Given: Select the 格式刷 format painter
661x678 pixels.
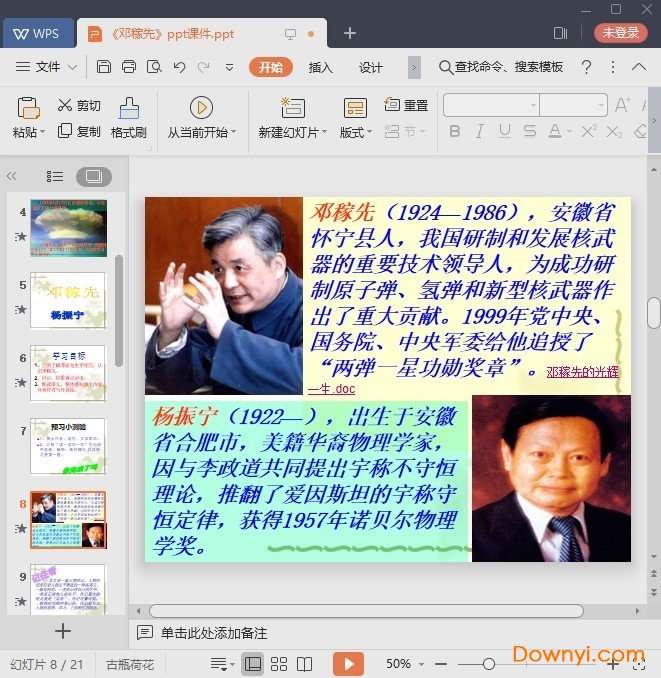Looking at the screenshot, I should [129, 118].
